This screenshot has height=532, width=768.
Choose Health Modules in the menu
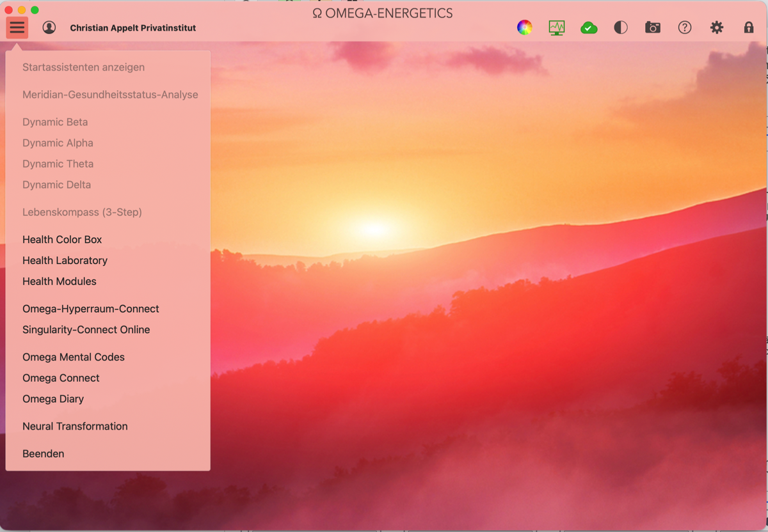(x=60, y=281)
